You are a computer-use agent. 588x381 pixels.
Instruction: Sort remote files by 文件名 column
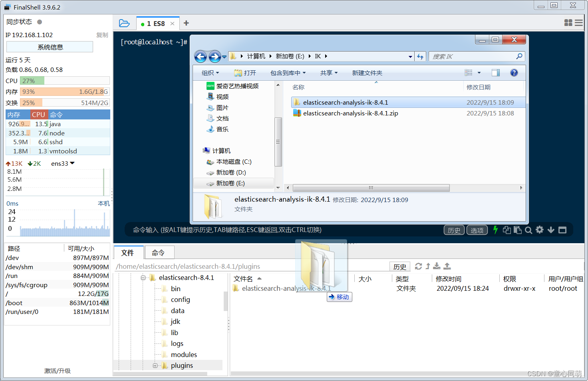243,279
